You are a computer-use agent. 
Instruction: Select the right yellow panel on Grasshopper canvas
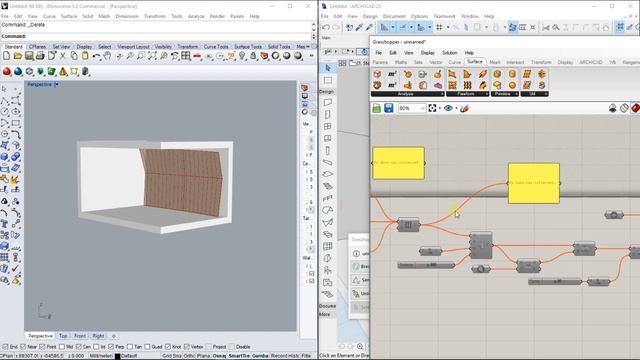pyautogui.click(x=534, y=183)
